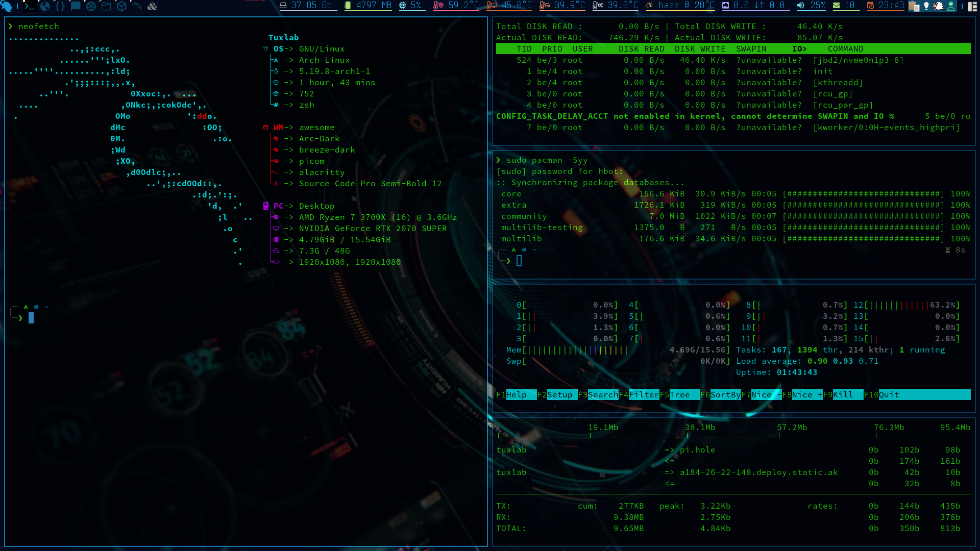Click the layout switcher icon at bar end
The width and height of the screenshot is (980, 551).
972,6
